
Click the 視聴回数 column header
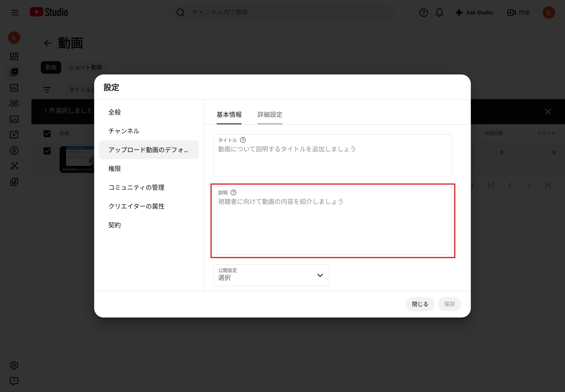click(494, 133)
